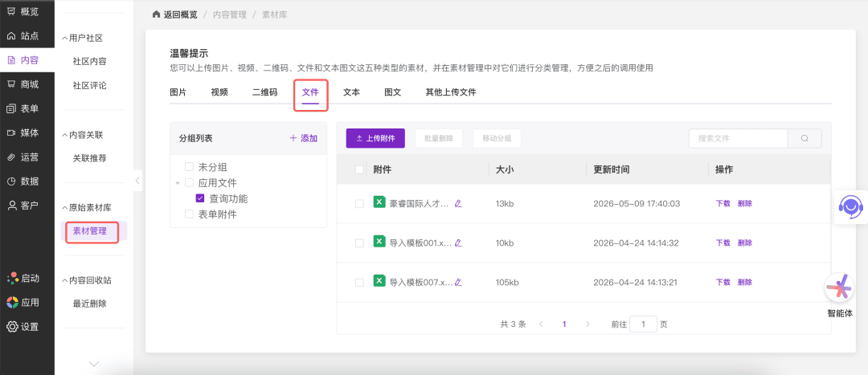Click the customer service headset icon
The width and height of the screenshot is (868, 375).
[850, 206]
